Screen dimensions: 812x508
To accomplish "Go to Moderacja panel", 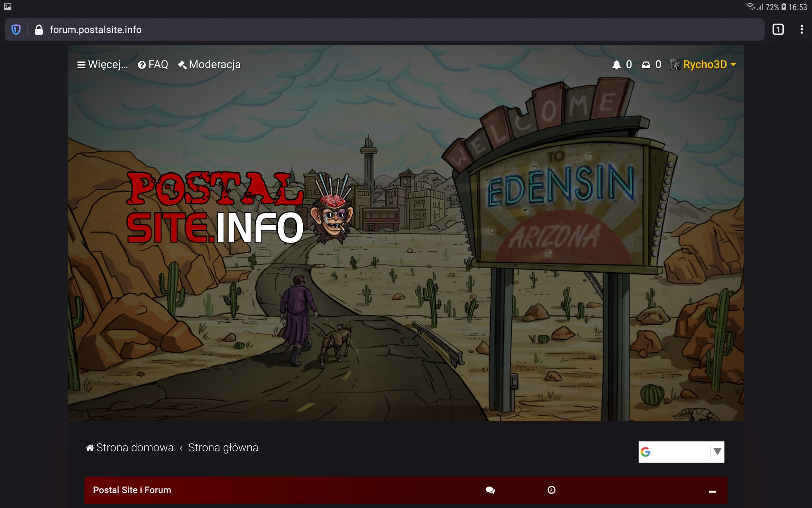I will click(x=209, y=65).
